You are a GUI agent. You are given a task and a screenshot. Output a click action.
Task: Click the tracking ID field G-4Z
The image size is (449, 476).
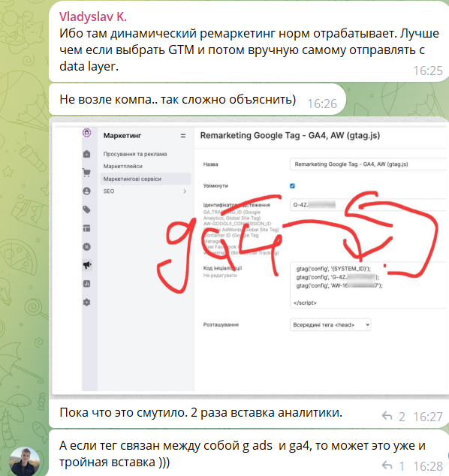369,205
